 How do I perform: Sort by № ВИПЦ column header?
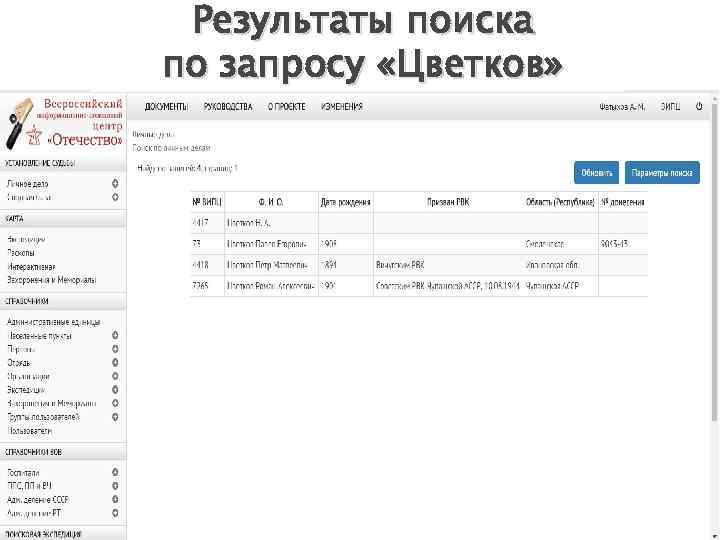tap(207, 202)
